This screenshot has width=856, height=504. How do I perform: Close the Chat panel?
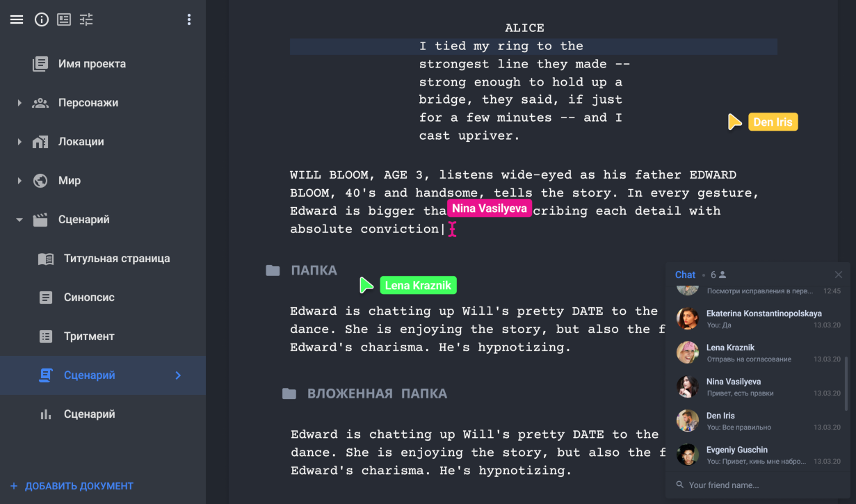click(839, 275)
